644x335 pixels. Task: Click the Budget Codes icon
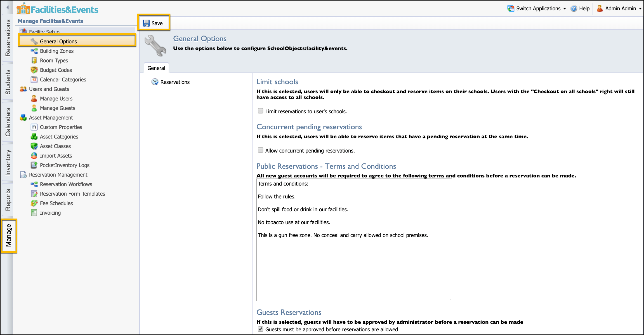point(34,70)
